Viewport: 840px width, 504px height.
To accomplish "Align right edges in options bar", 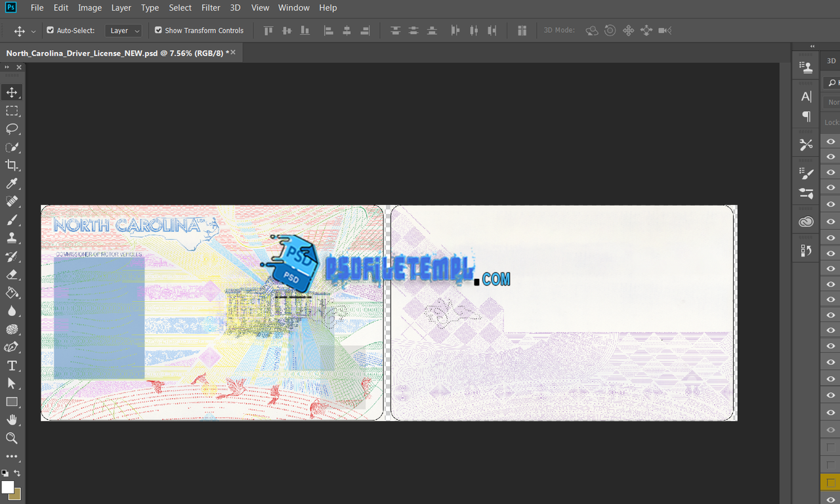I will click(x=366, y=30).
